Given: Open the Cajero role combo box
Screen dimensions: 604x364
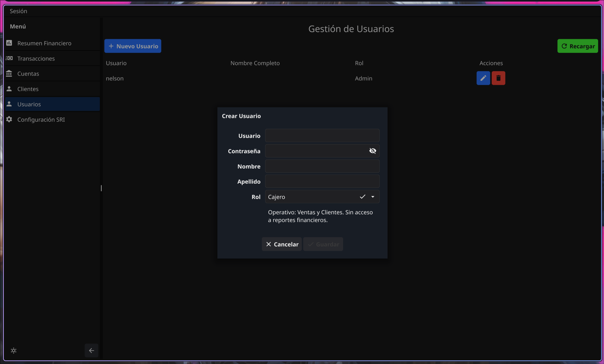Looking at the screenshot, I should (x=311, y=197).
